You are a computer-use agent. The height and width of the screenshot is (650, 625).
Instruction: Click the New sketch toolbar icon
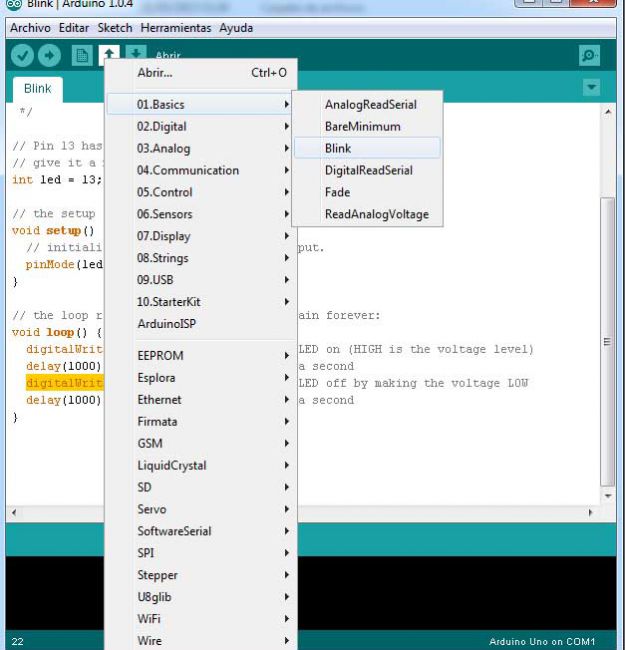tap(82, 56)
